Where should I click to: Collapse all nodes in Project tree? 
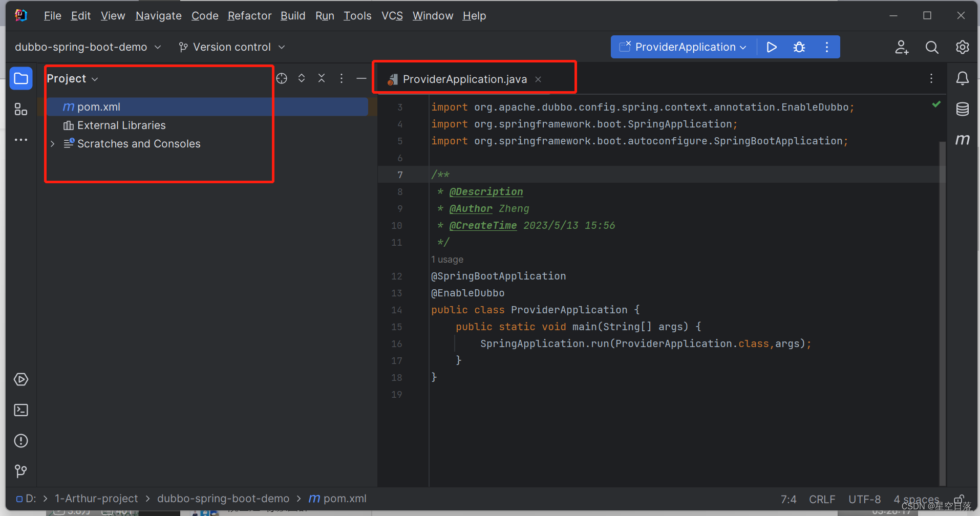pyautogui.click(x=321, y=78)
